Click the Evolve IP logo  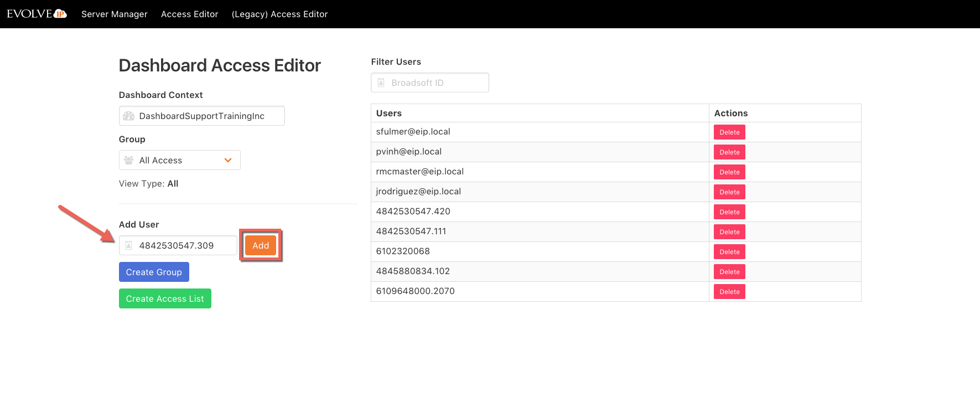(37, 14)
